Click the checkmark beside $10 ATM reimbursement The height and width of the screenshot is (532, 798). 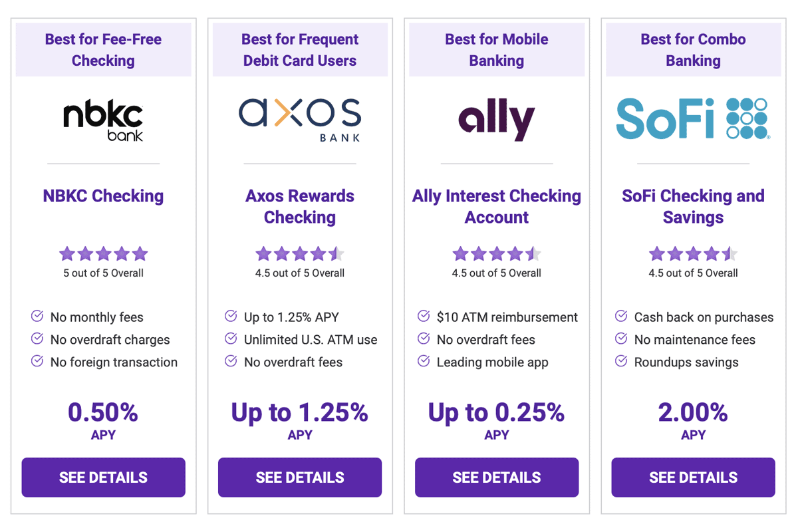click(424, 317)
